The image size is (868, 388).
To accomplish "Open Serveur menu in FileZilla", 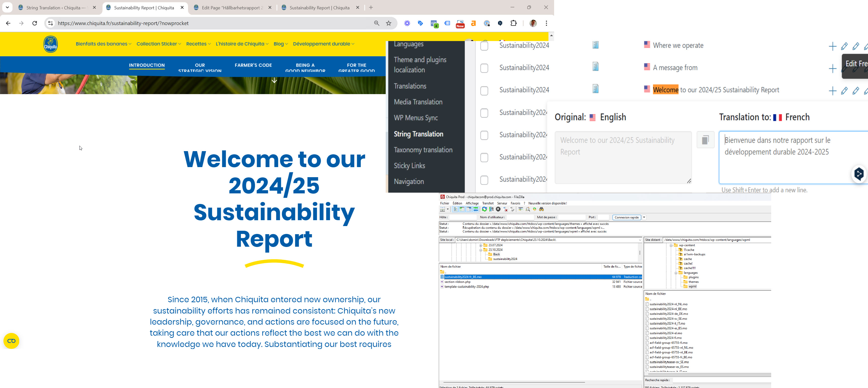I will 502,203.
